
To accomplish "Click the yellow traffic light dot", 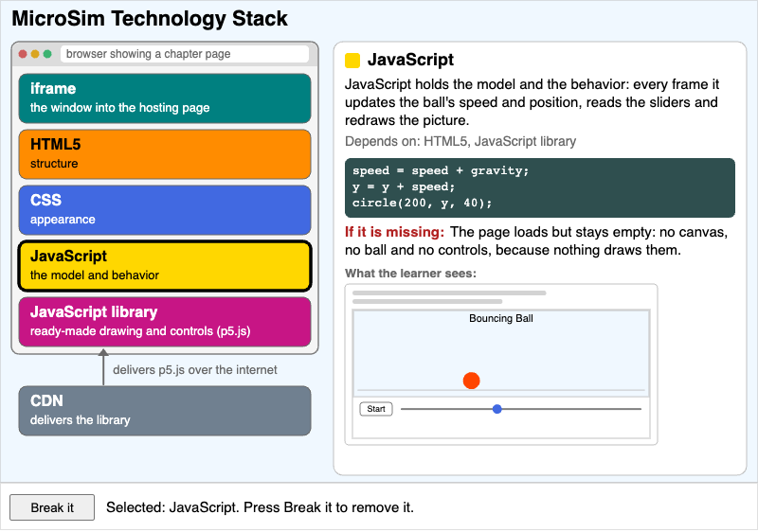I will (x=35, y=54).
